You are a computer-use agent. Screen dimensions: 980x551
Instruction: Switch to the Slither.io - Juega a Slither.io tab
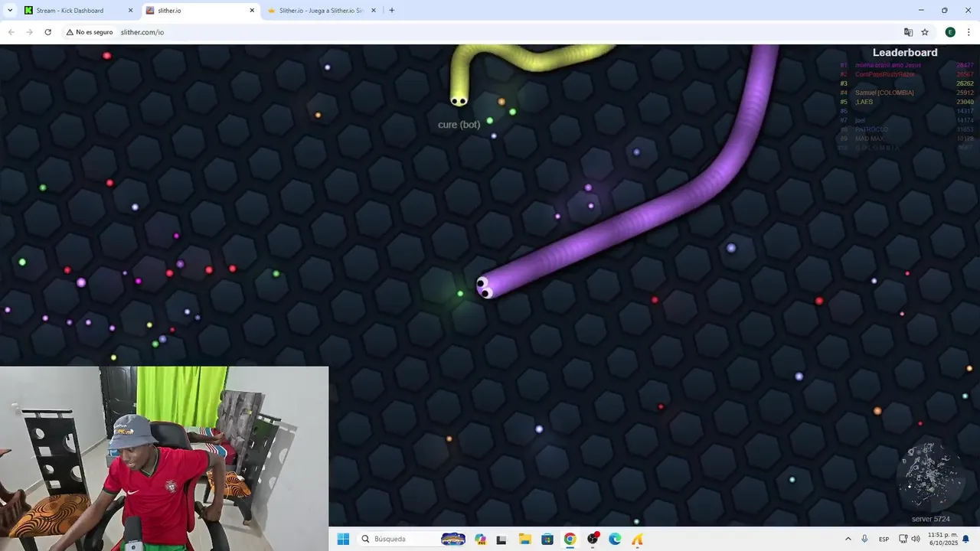[x=322, y=11]
